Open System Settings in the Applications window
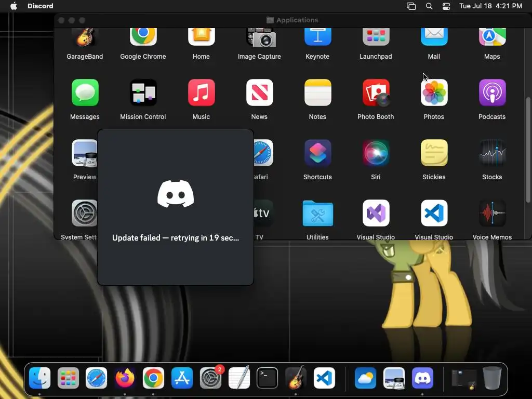 tap(85, 213)
